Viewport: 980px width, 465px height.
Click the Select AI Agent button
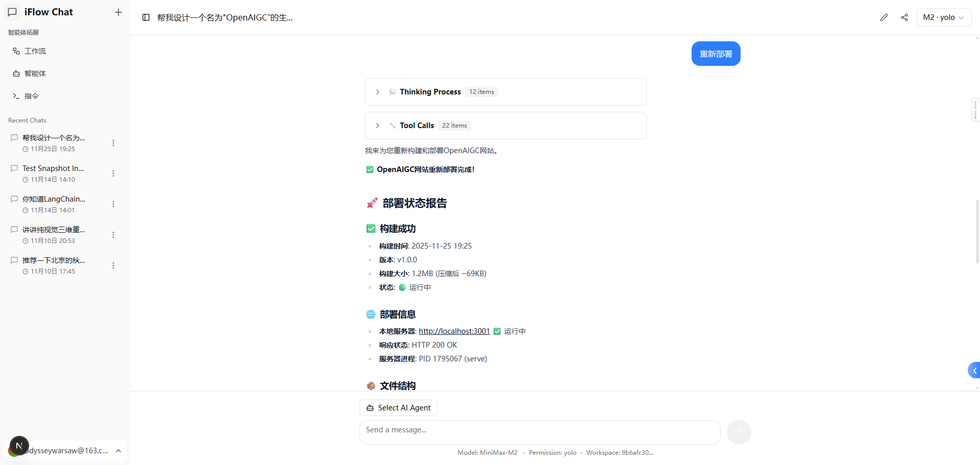pos(399,408)
